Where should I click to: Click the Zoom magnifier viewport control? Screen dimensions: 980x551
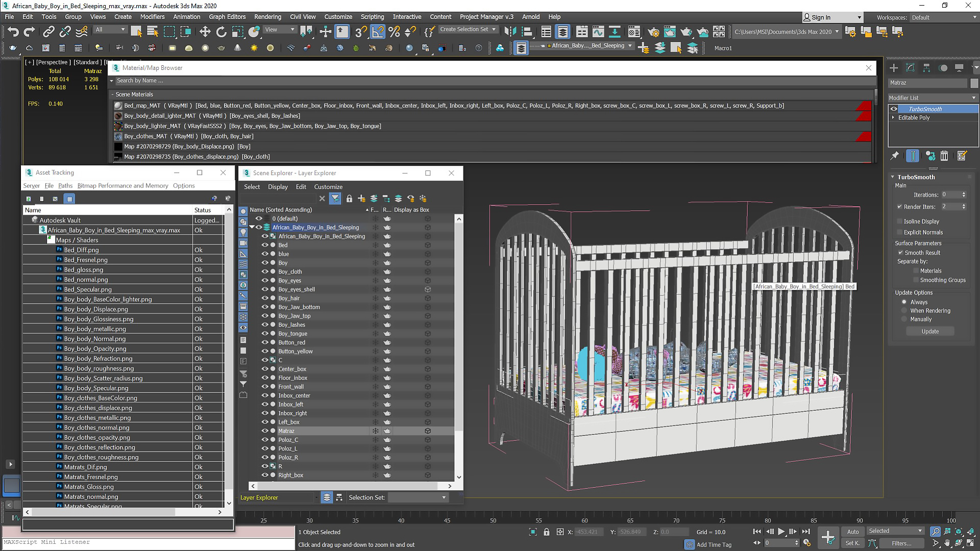pyautogui.click(x=935, y=532)
